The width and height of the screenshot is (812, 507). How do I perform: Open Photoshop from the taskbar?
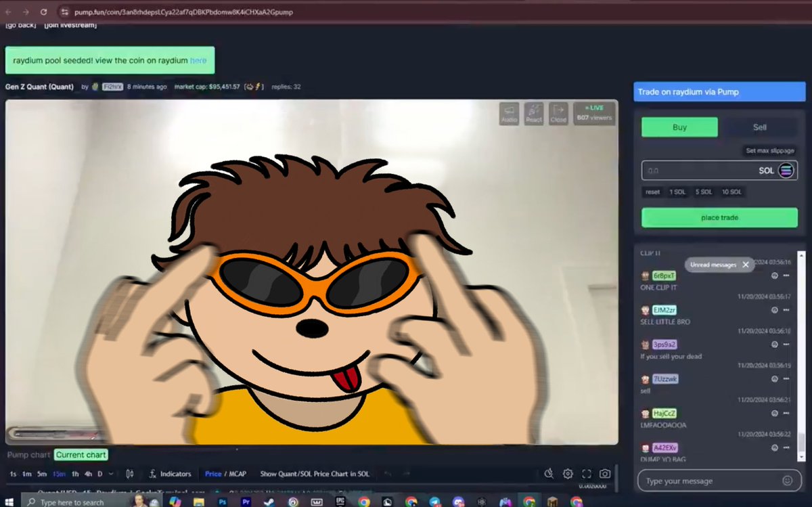222,502
